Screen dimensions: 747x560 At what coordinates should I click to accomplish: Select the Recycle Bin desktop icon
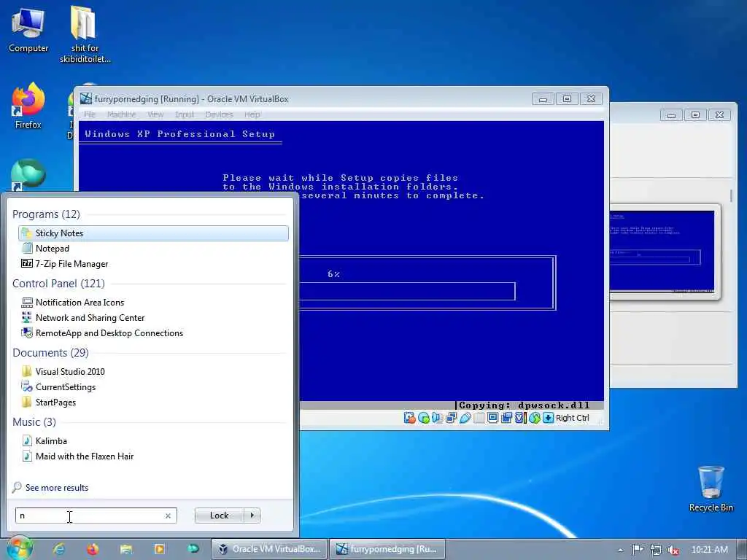pyautogui.click(x=711, y=489)
